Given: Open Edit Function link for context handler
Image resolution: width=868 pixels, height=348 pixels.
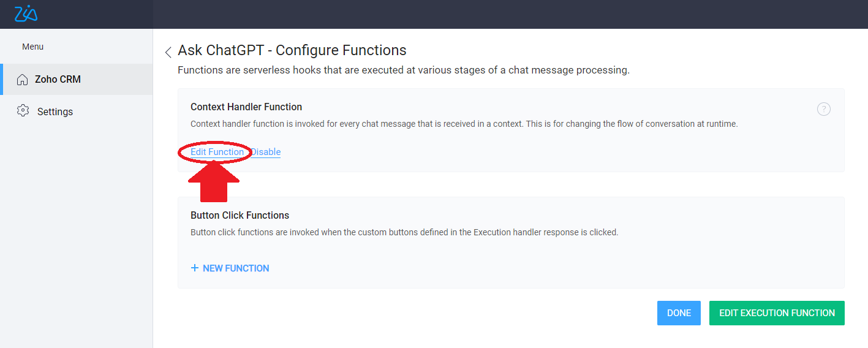Looking at the screenshot, I should point(217,152).
